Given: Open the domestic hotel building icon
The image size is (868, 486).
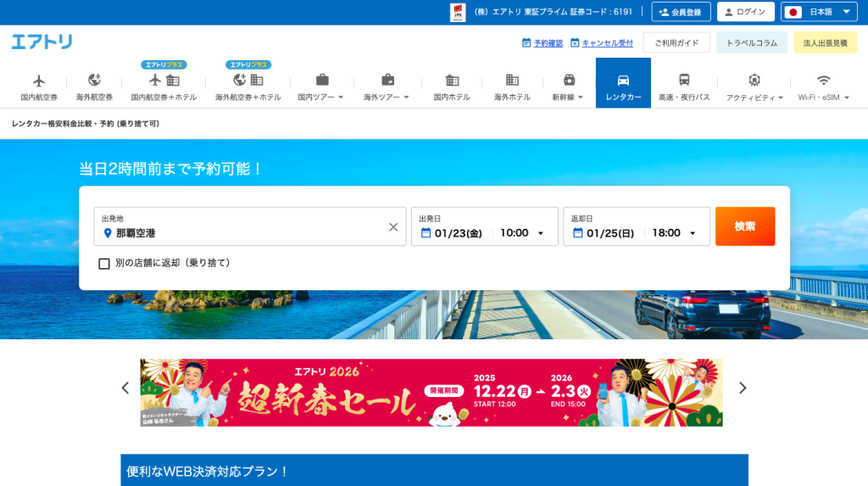Looking at the screenshot, I should 452,81.
